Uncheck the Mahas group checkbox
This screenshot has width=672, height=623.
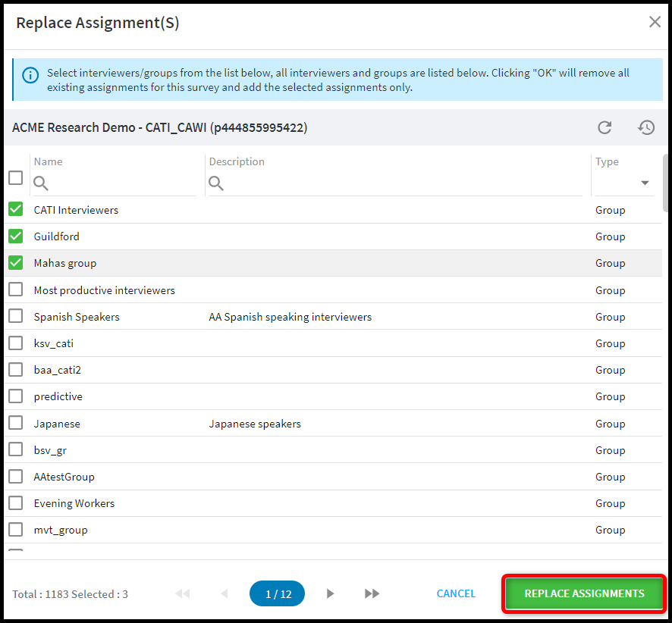click(x=16, y=262)
